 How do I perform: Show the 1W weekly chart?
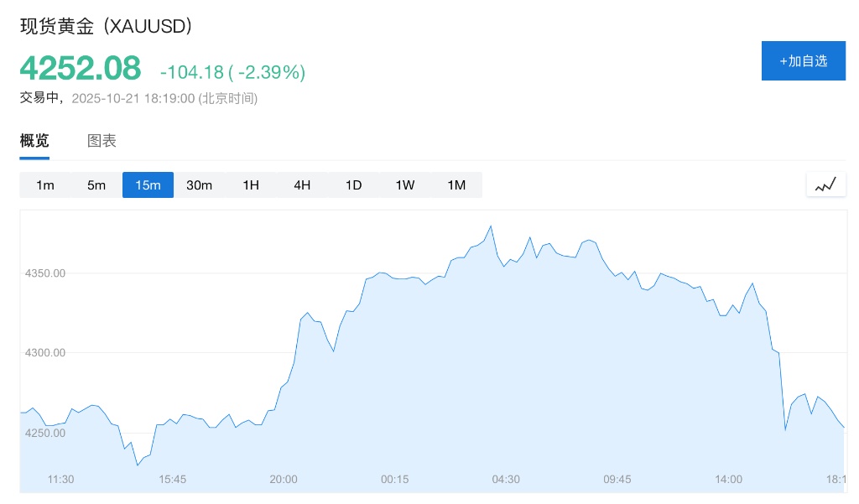(x=405, y=185)
